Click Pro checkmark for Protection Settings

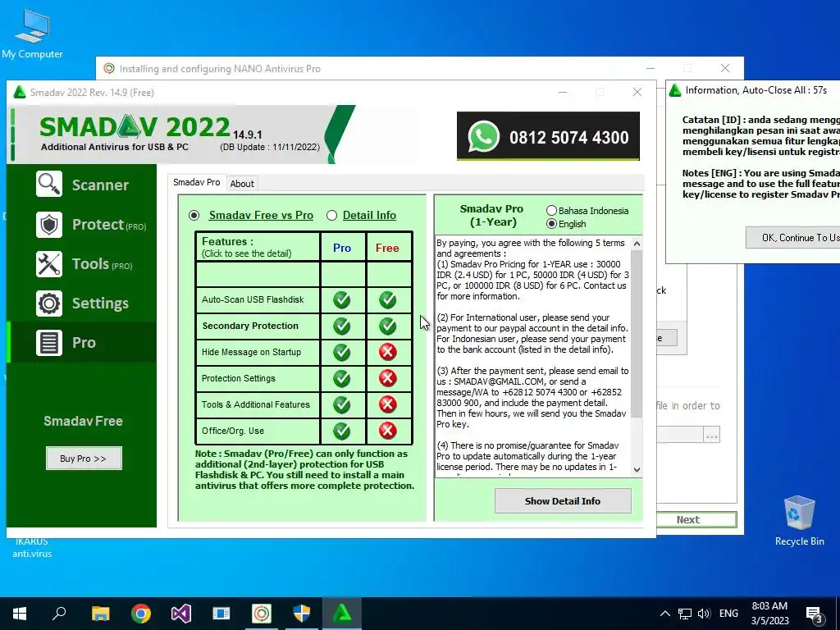[x=342, y=378]
